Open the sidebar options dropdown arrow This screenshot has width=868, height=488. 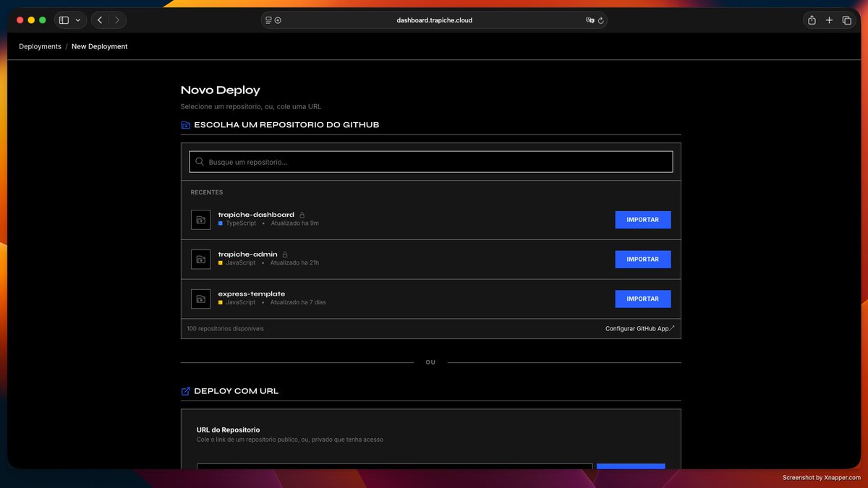coord(78,20)
